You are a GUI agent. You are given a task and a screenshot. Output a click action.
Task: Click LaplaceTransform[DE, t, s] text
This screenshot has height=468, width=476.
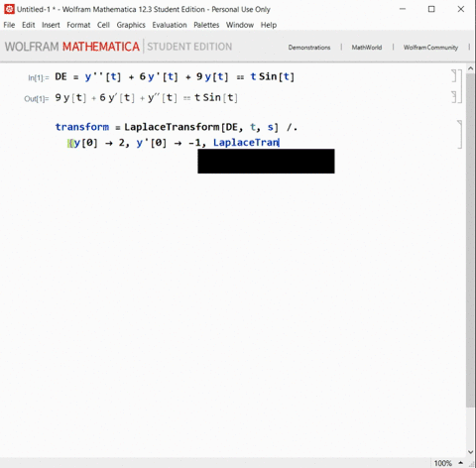[x=201, y=127]
